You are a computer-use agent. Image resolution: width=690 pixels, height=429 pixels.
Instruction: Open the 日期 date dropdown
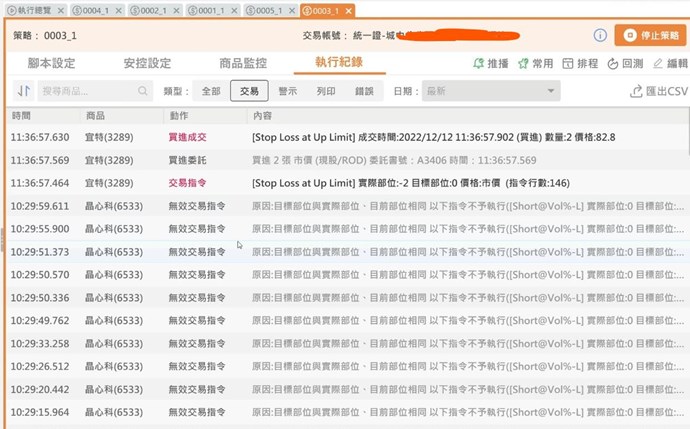point(490,91)
